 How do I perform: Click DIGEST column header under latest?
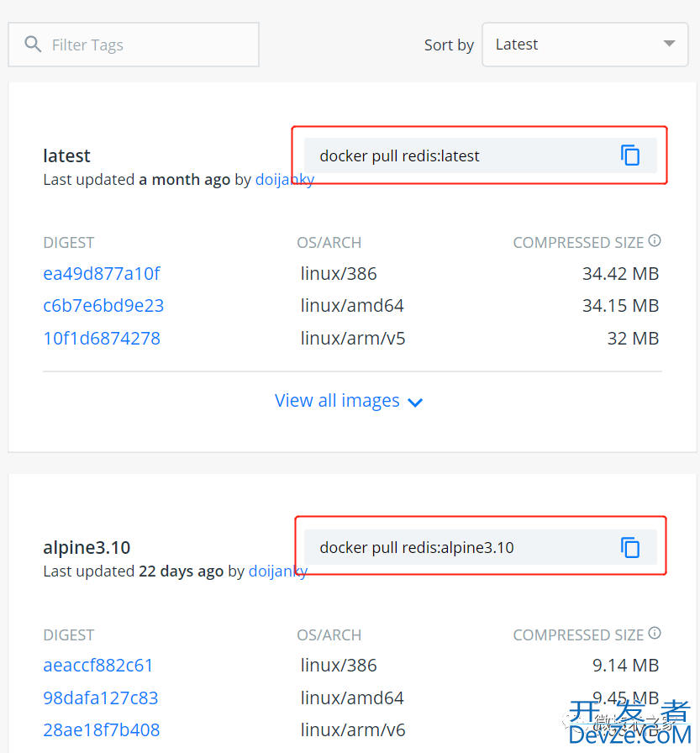coord(69,243)
